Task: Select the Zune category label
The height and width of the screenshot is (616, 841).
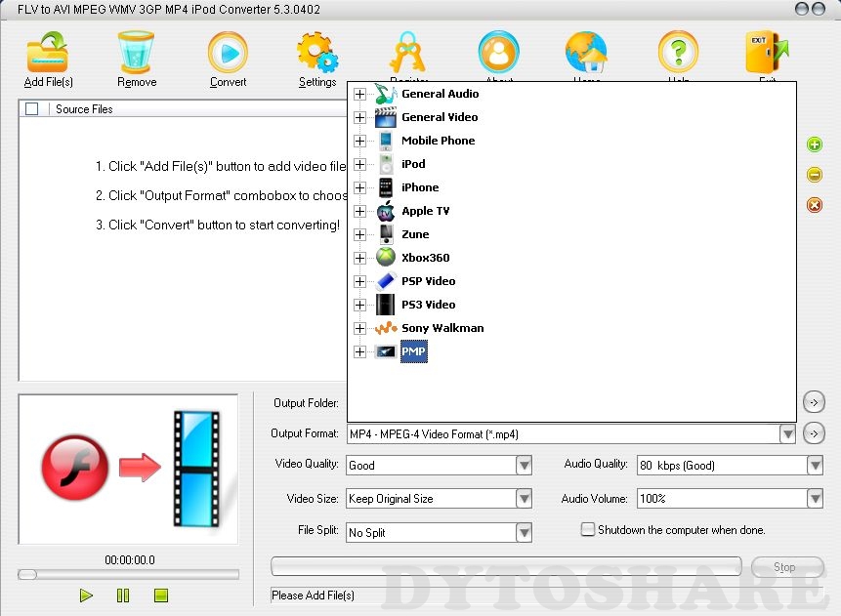Action: click(415, 234)
